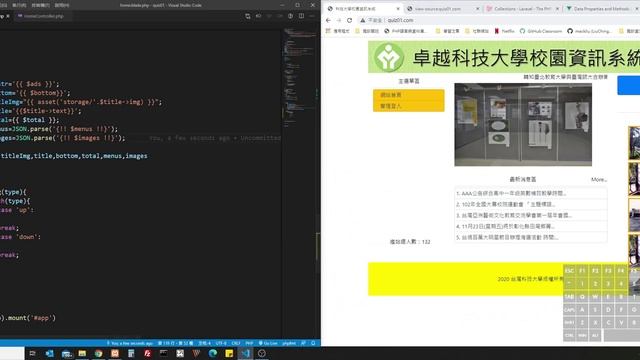Screen dimensions: 640x360
Task: Click phpfmt in the VS Code status bar
Action: tap(289, 343)
